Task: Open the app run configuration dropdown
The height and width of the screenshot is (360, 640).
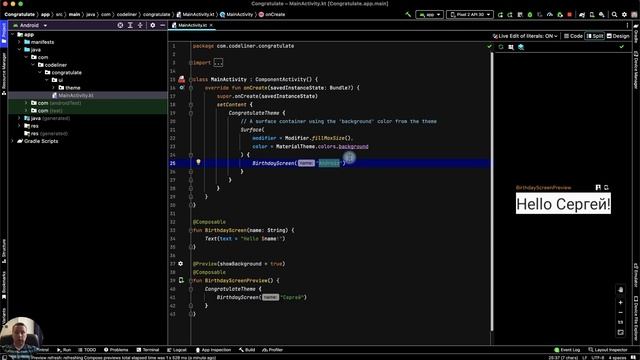Action: (x=429, y=14)
